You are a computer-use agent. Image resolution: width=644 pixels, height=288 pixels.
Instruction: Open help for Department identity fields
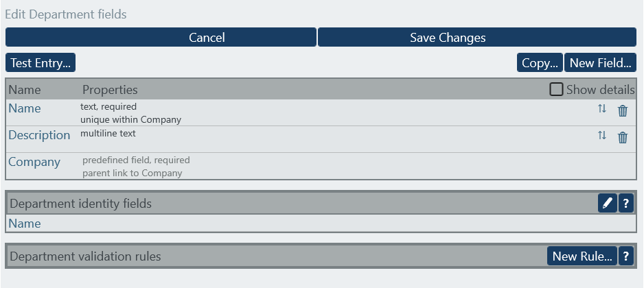pyautogui.click(x=626, y=203)
